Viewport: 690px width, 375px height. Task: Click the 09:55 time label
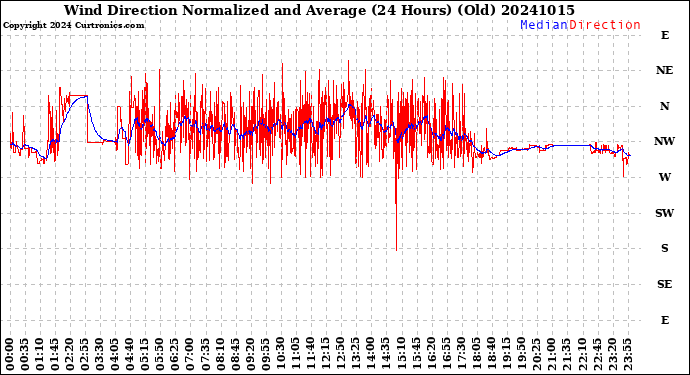pyautogui.click(x=265, y=354)
